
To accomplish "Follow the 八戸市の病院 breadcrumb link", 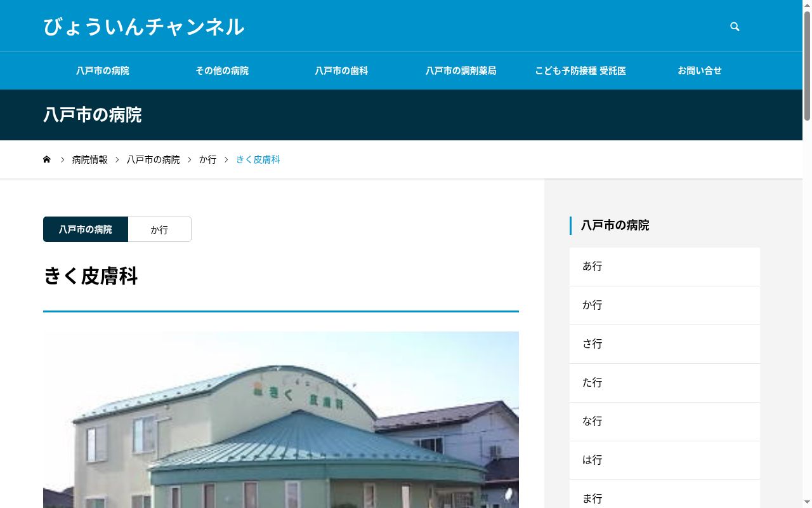I will click(154, 159).
